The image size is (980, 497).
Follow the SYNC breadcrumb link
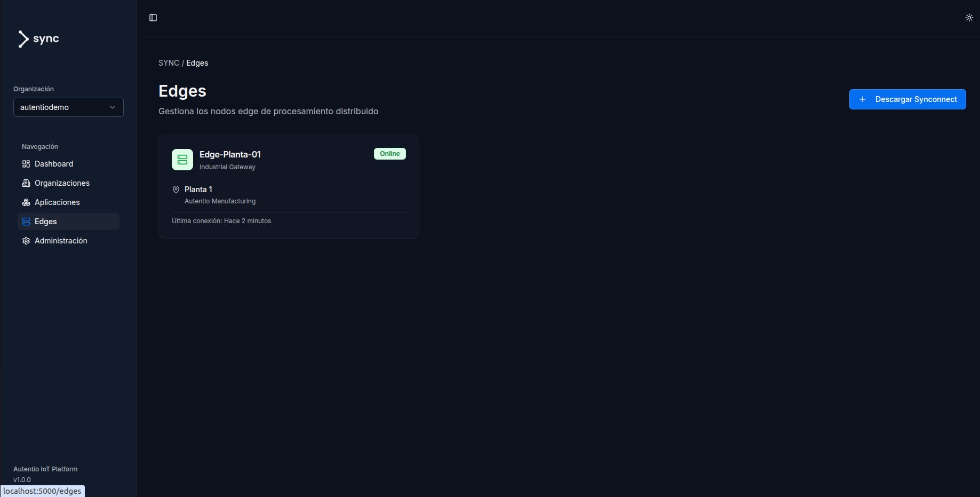click(169, 63)
